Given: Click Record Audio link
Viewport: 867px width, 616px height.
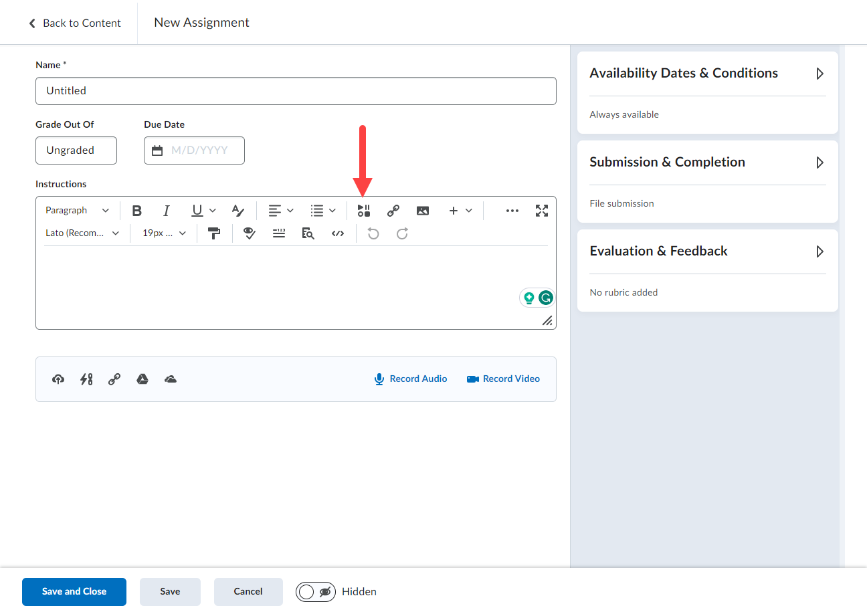Looking at the screenshot, I should [x=410, y=379].
